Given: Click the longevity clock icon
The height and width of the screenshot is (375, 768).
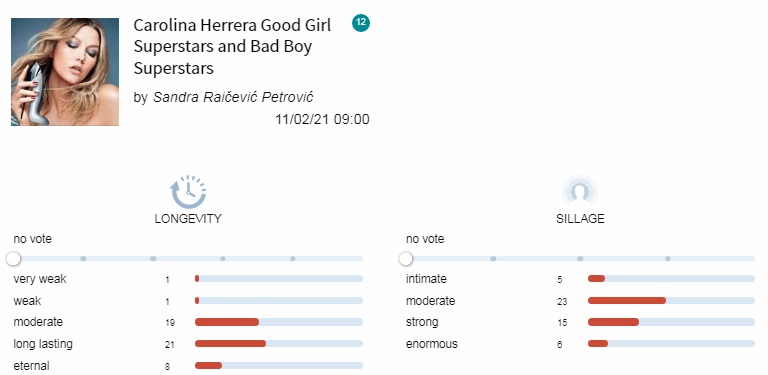Looking at the screenshot, I should coord(188,192).
